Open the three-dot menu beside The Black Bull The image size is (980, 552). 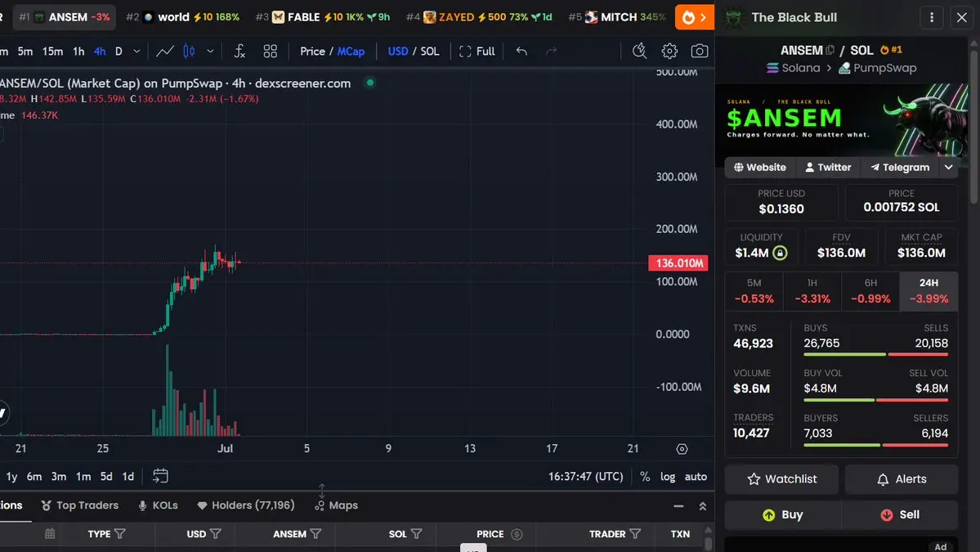click(x=931, y=17)
